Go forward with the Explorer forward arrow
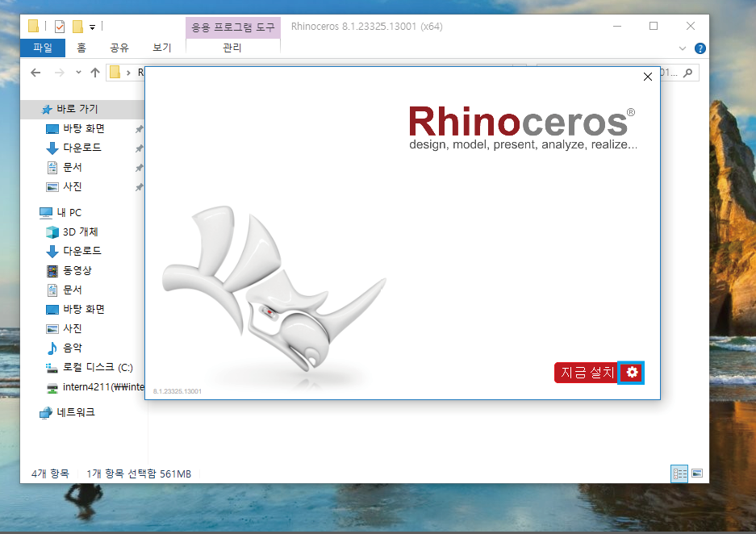 pyautogui.click(x=60, y=73)
